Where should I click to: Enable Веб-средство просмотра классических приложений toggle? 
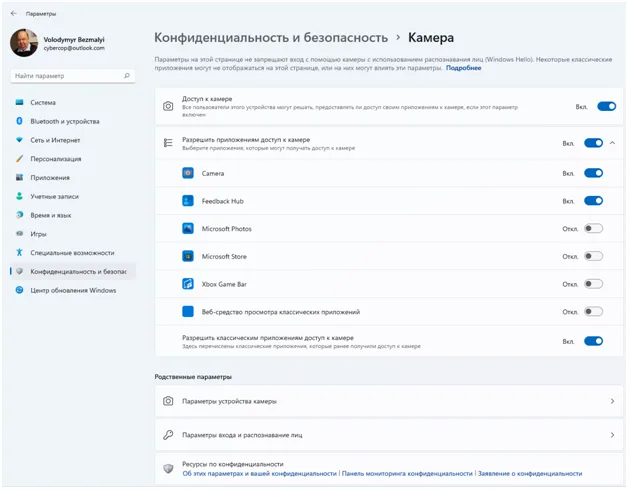[593, 312]
